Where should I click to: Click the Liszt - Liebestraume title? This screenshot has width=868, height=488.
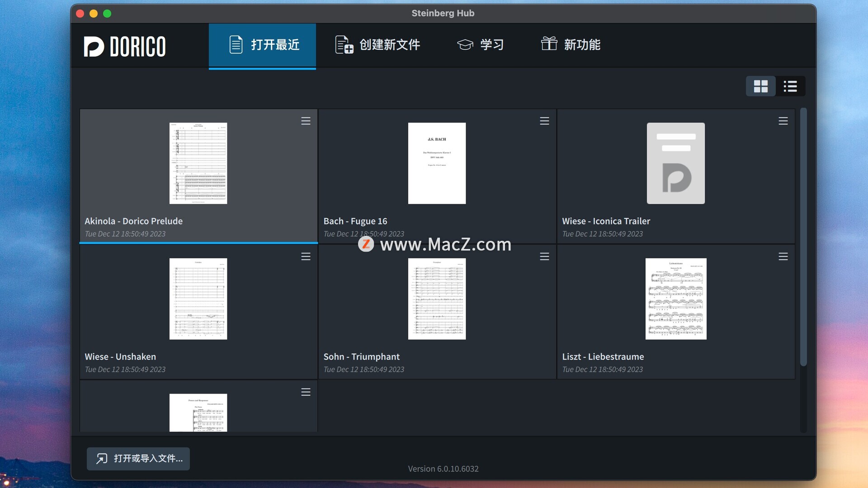click(x=603, y=357)
